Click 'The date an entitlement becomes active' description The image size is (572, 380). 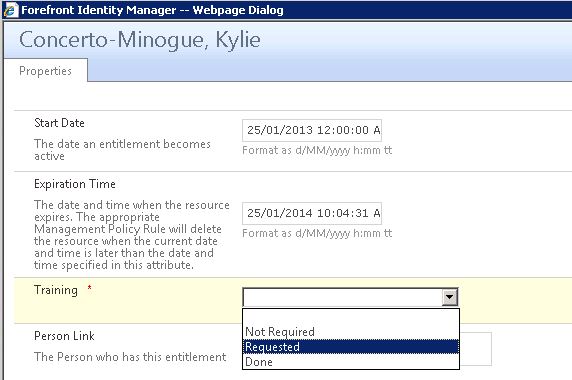point(122,150)
